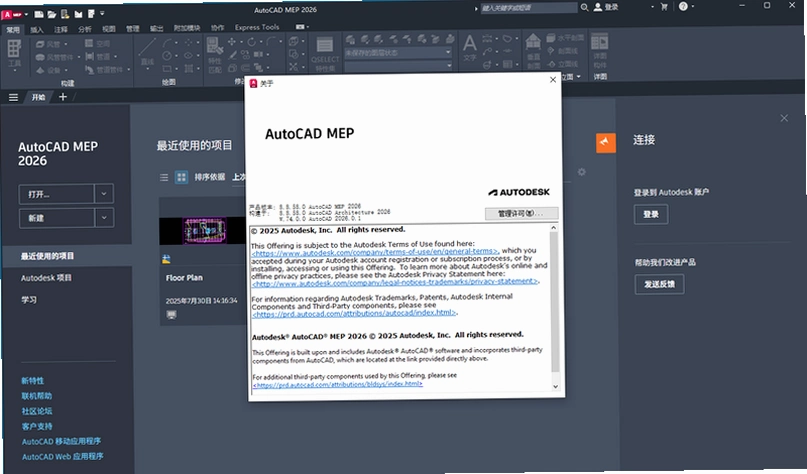Screen dimensions: 807x474
Task: Expand the 工具 (Tools) panel dropdown arrow
Action: point(14,70)
